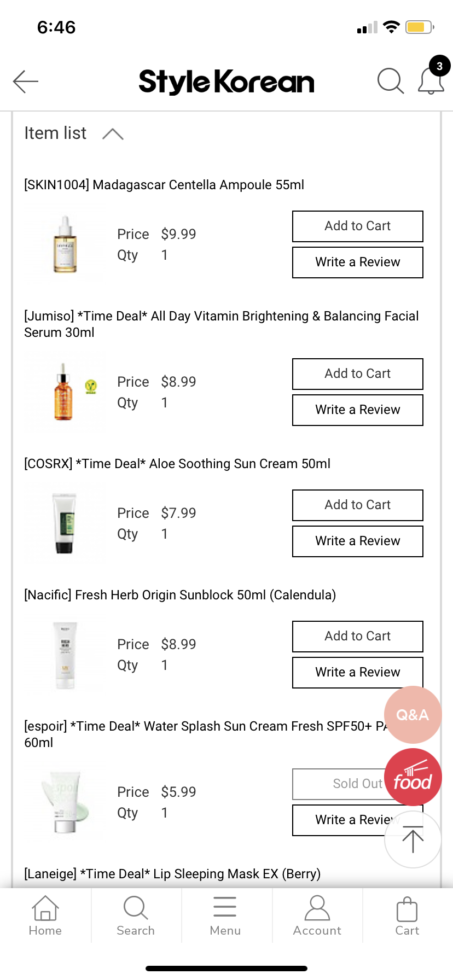Tap the back arrow icon

point(26,81)
